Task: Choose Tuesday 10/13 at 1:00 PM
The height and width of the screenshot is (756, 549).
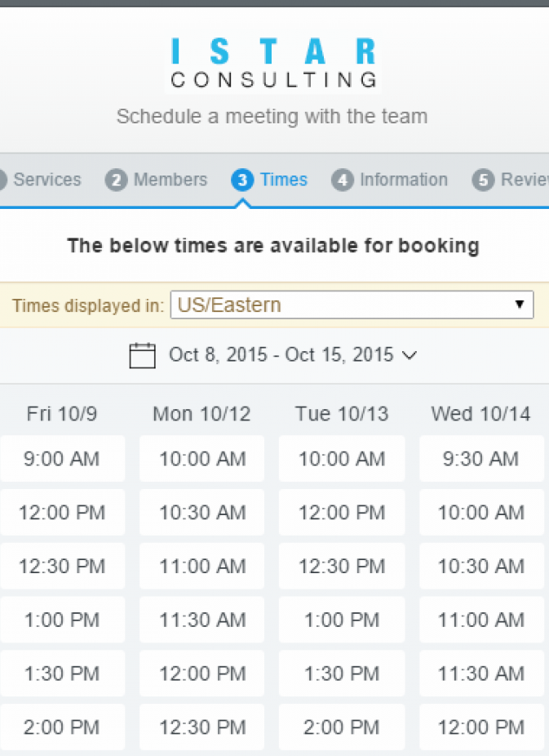Action: click(x=342, y=620)
